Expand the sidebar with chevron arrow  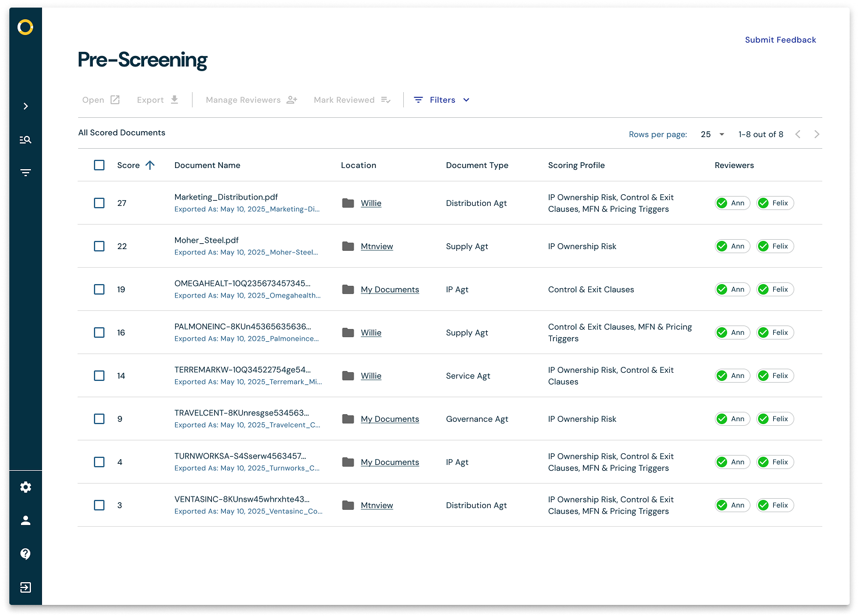tap(25, 106)
